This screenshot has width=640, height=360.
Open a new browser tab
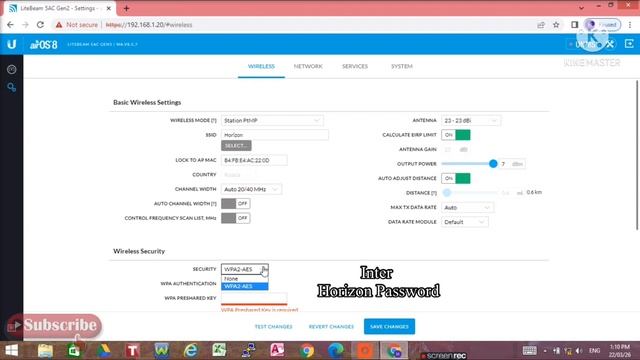click(x=127, y=8)
